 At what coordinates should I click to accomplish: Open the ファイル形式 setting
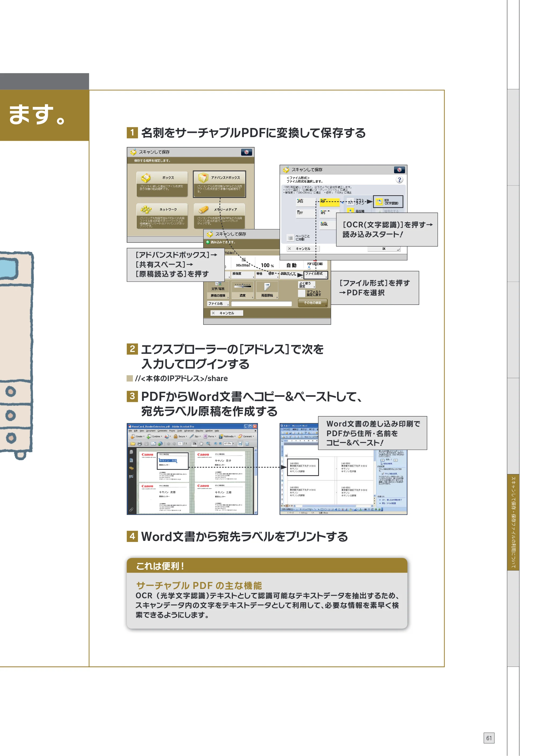(316, 275)
